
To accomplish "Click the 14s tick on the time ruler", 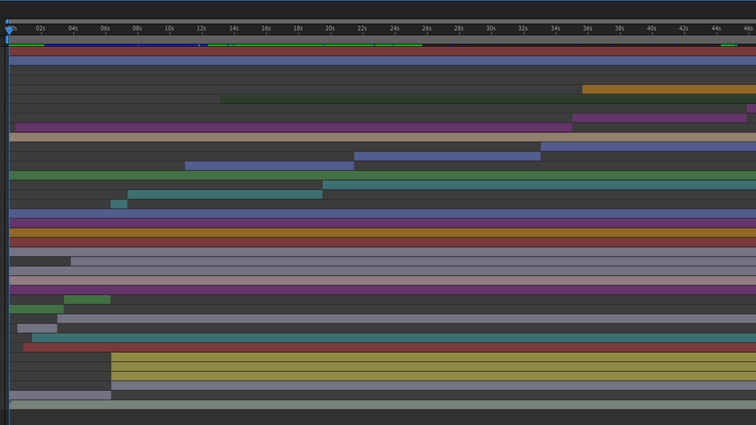I will click(234, 28).
